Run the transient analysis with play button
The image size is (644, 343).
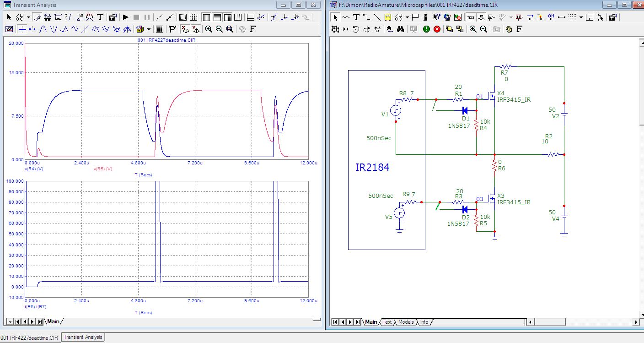(x=125, y=17)
